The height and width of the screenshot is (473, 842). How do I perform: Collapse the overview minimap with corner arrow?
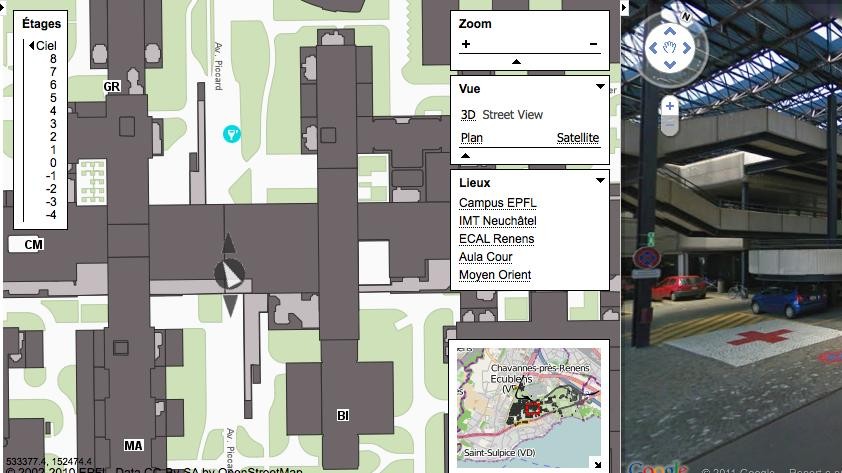(597, 463)
